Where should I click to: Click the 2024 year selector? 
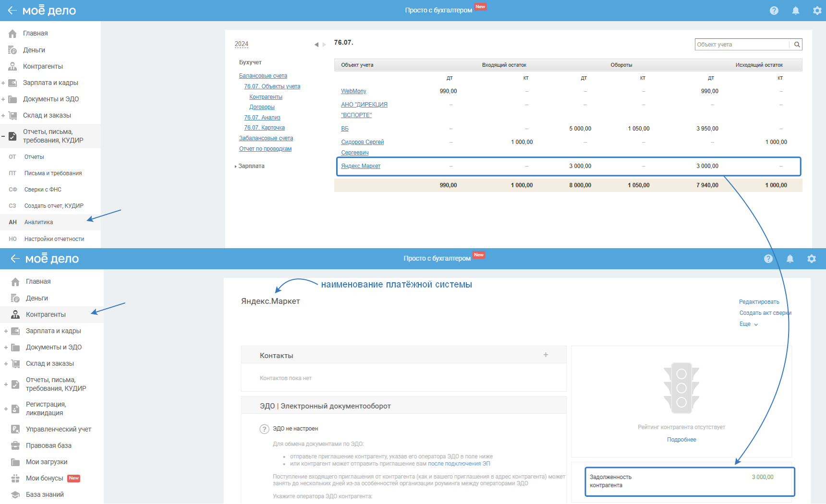coord(242,44)
